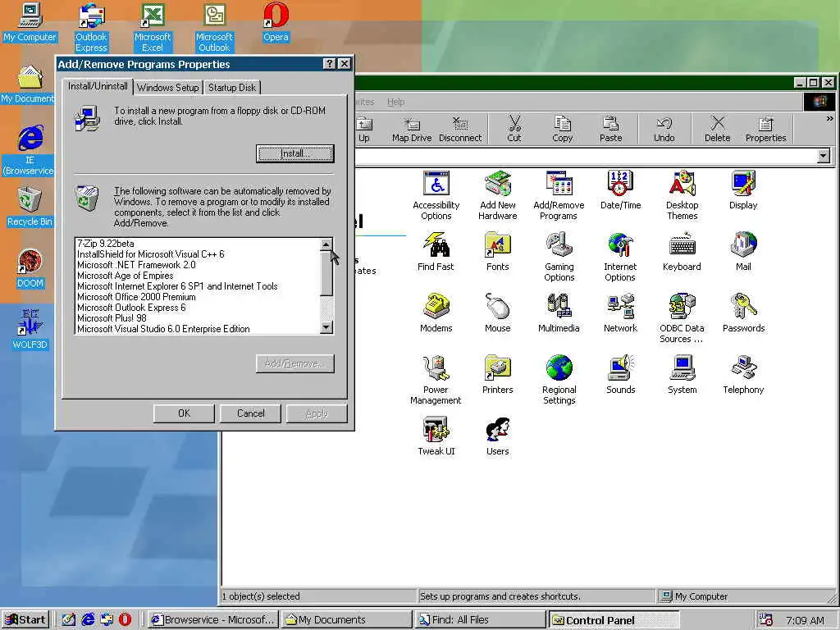840x630 pixels.
Task: Open the Fonts folder icon
Action: pos(498,252)
